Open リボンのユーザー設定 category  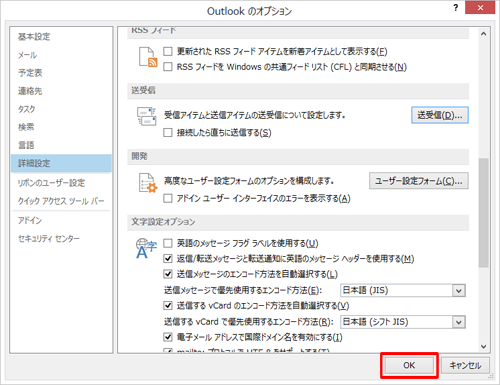coord(61,183)
